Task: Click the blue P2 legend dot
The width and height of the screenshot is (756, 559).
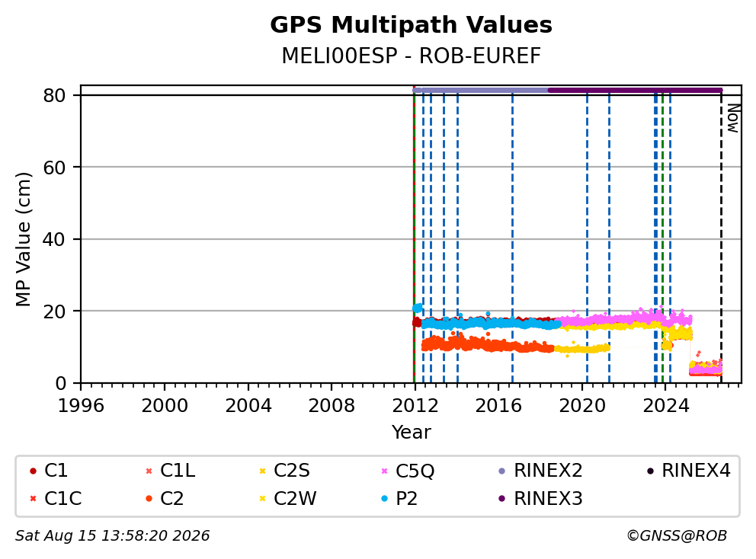Action: pyautogui.click(x=384, y=498)
